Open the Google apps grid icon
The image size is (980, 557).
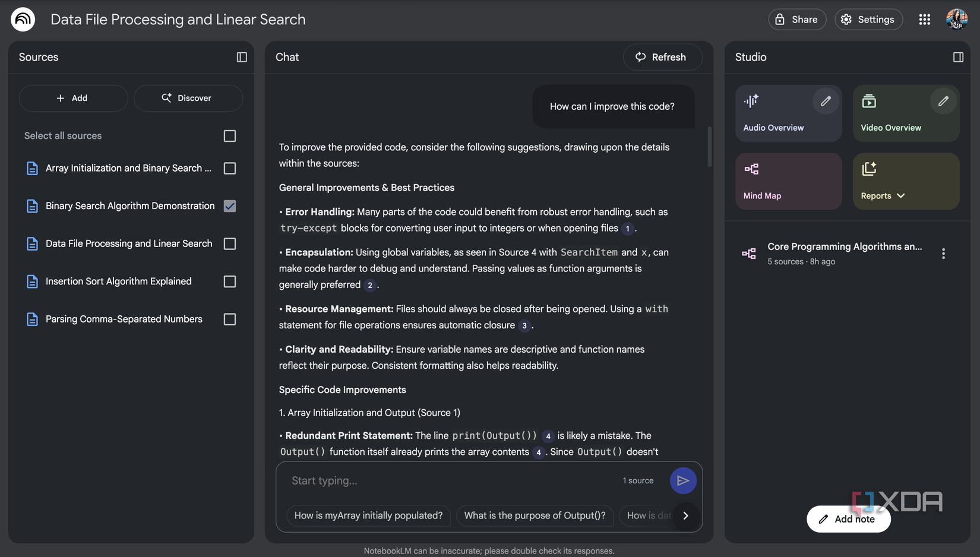pyautogui.click(x=924, y=20)
